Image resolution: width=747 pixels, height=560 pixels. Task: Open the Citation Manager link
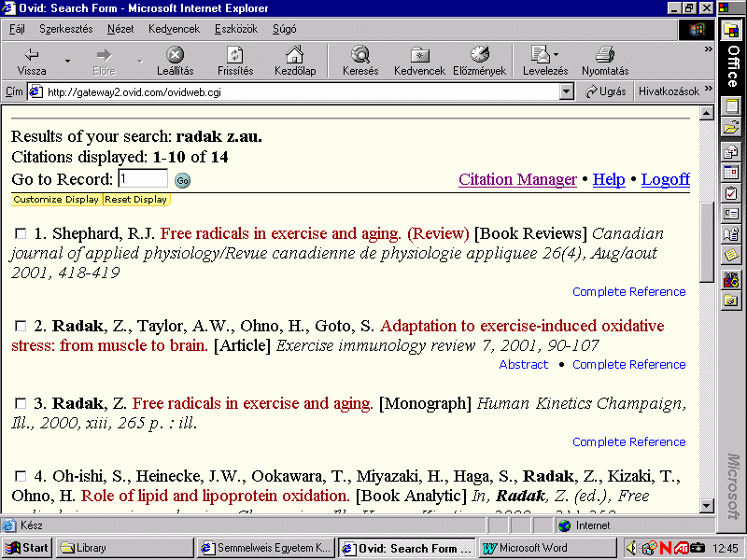coord(517,179)
